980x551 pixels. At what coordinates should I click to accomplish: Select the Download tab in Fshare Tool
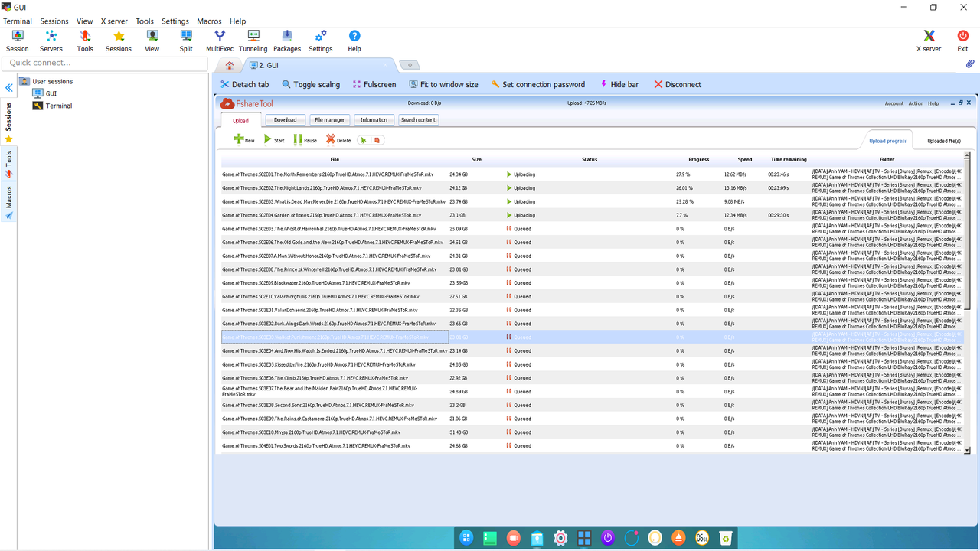tap(285, 119)
